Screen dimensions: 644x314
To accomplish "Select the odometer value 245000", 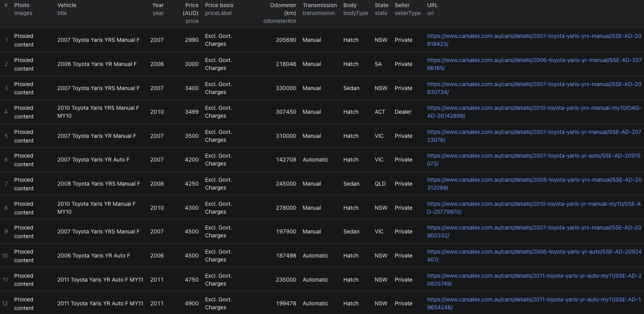I will click(x=286, y=184).
